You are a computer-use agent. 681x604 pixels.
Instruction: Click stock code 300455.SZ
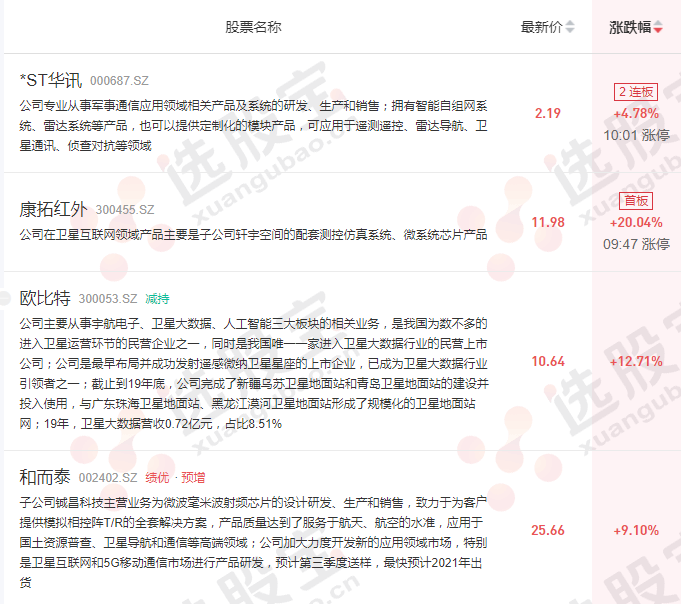point(125,210)
